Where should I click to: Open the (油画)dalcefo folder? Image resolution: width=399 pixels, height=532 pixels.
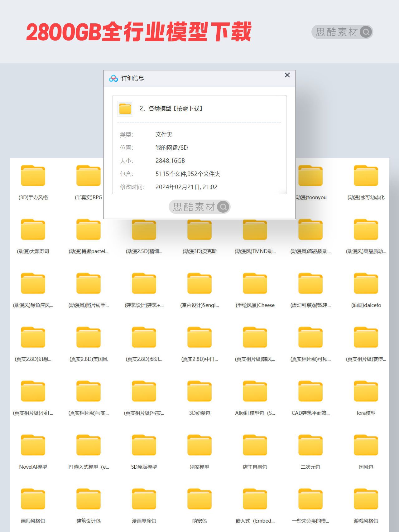click(366, 283)
